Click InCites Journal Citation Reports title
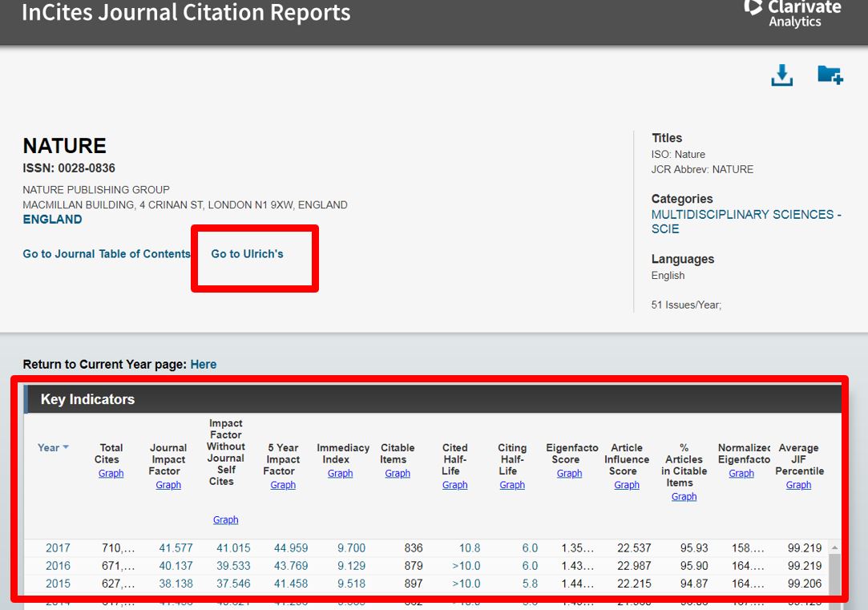Screen dimensions: 868x610 [x=186, y=12]
